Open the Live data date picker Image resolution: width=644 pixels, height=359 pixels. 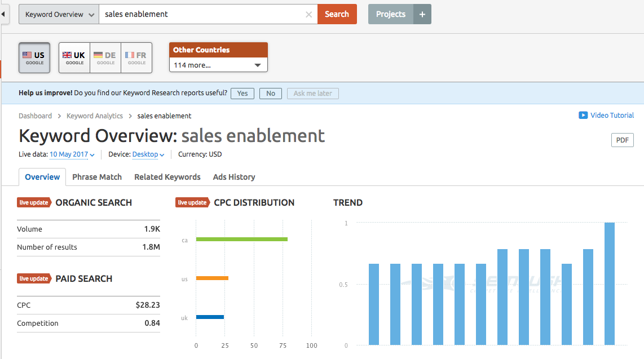(72, 154)
